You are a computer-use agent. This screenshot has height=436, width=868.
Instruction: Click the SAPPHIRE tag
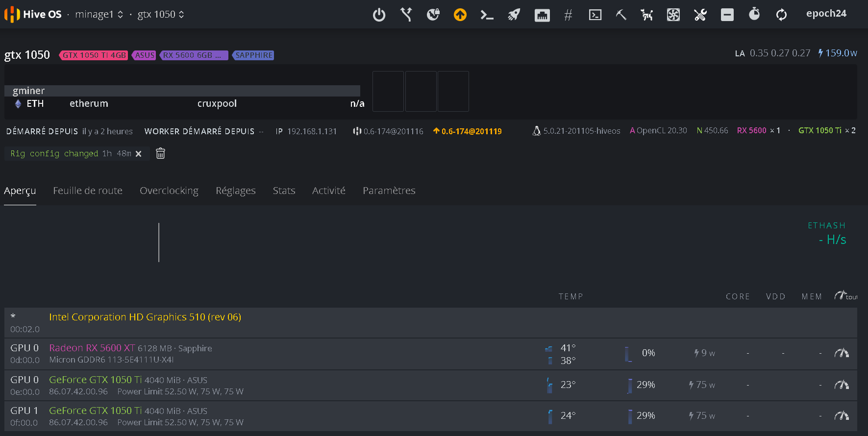click(253, 55)
